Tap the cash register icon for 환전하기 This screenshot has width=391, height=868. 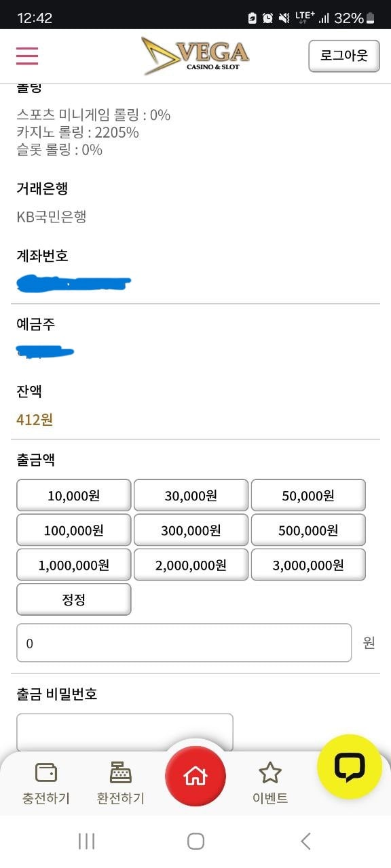[x=121, y=772]
